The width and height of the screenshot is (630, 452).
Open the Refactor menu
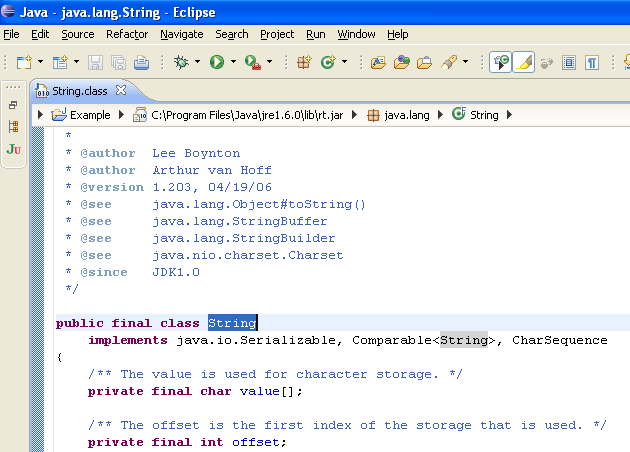coord(127,34)
